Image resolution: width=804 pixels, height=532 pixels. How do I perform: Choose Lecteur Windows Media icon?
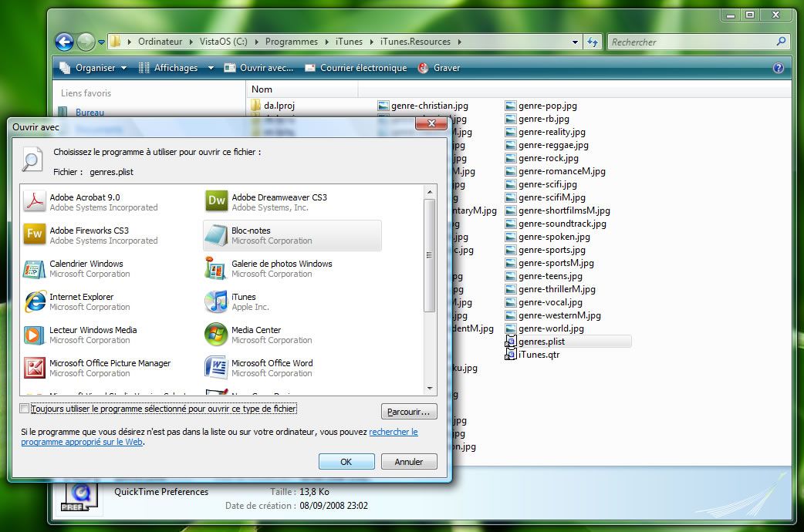[x=35, y=335]
